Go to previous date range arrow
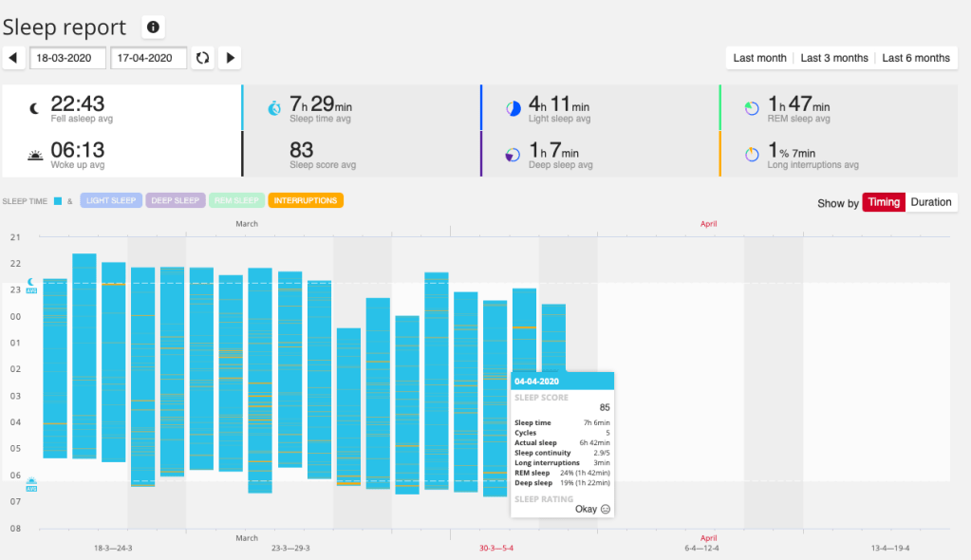971x560 pixels. (x=13, y=58)
